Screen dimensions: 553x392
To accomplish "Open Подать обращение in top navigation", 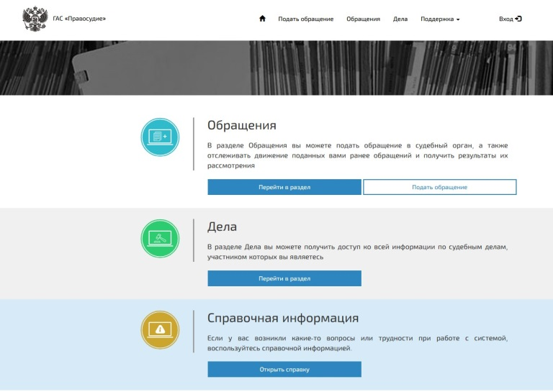I will 306,19.
